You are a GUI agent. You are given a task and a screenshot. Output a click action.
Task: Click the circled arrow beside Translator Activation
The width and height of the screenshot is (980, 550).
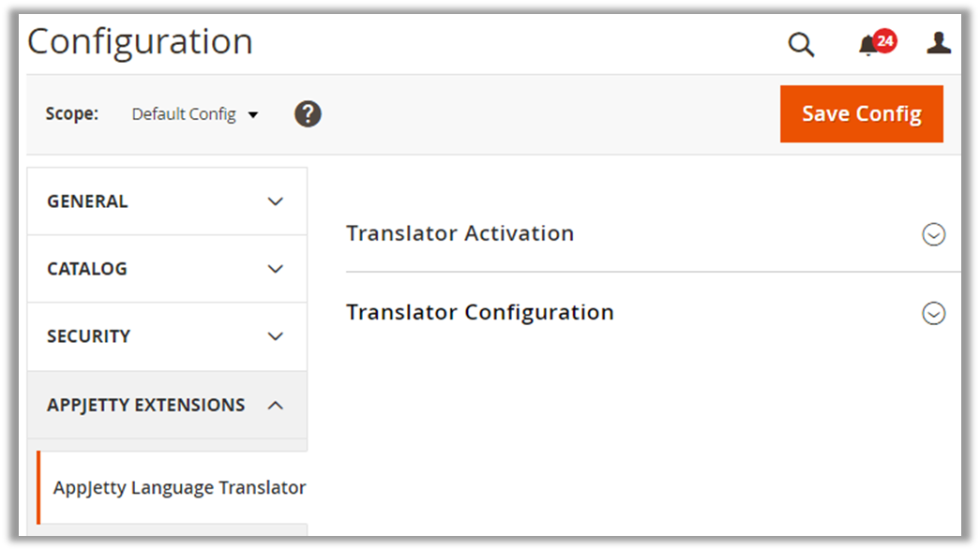click(x=933, y=234)
